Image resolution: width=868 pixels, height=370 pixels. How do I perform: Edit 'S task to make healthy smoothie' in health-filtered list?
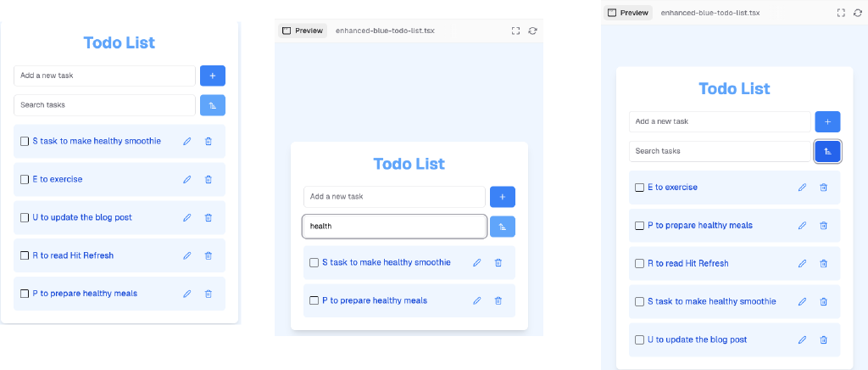point(477,263)
